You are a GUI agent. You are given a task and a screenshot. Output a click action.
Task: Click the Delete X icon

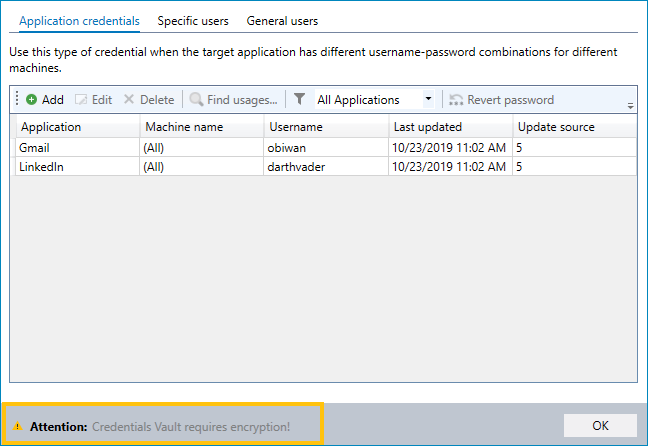click(x=129, y=99)
